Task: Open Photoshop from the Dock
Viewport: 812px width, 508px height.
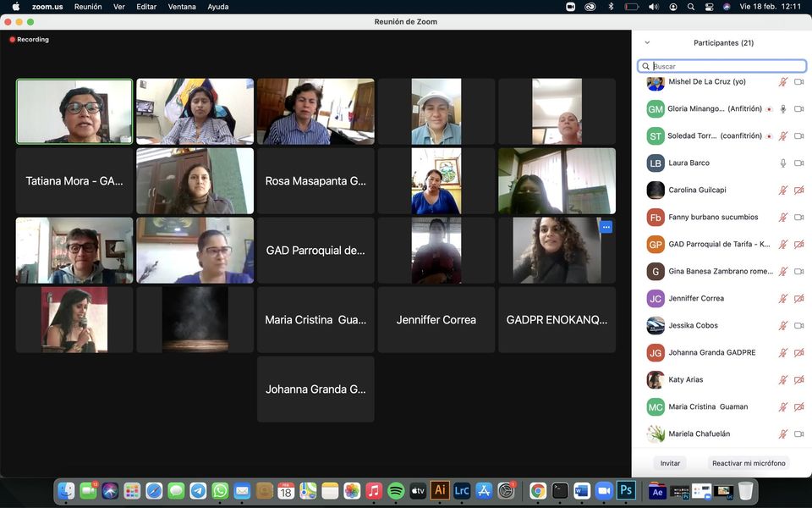Action: 626,490
